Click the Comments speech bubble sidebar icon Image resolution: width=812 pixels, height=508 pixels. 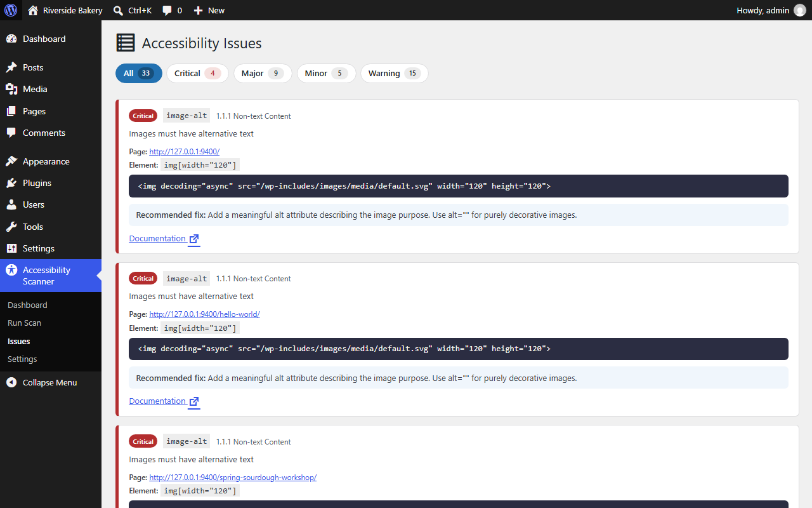pyautogui.click(x=11, y=133)
